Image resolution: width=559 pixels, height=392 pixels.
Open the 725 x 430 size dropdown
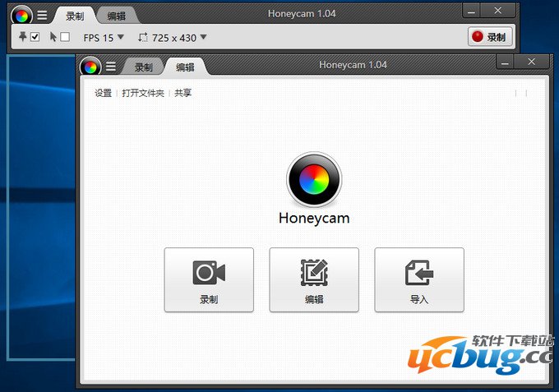point(173,37)
